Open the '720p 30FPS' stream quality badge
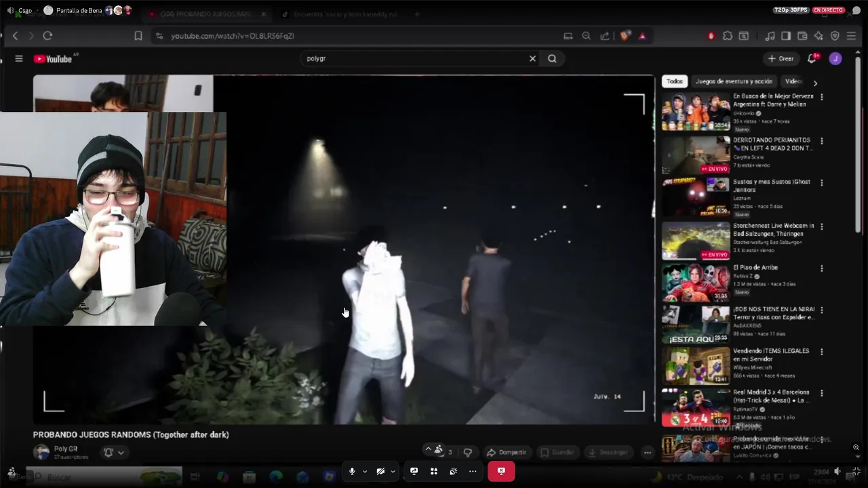This screenshot has height=488, width=868. (x=790, y=10)
